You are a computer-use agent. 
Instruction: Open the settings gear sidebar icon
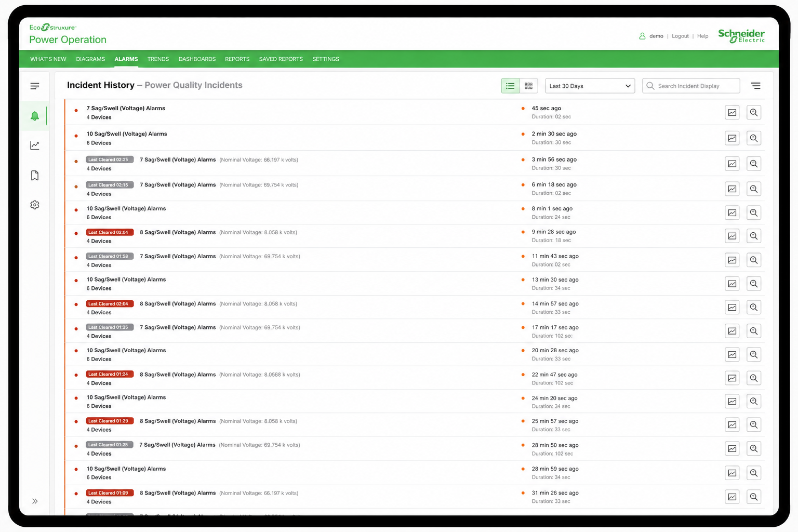tap(35, 205)
